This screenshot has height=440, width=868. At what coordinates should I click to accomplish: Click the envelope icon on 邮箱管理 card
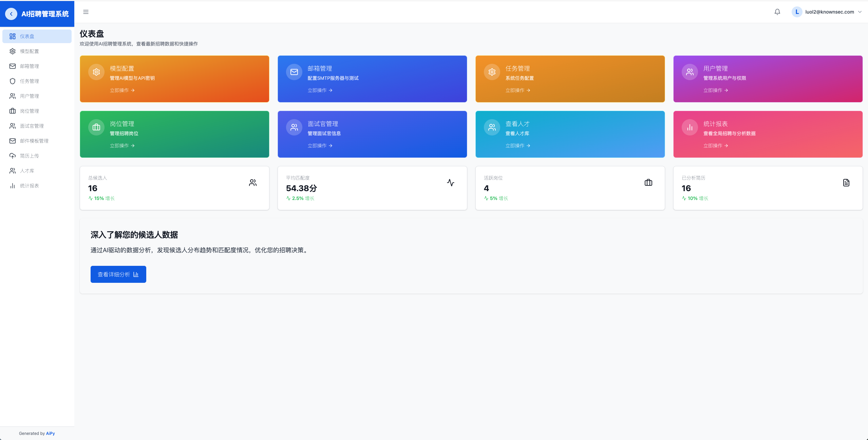click(x=294, y=72)
